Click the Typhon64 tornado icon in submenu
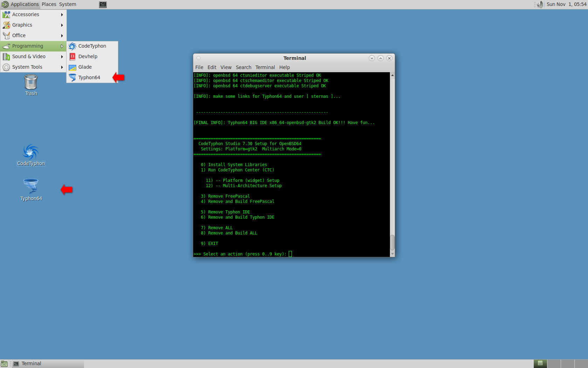Screen dimensions: 588x368 72,77
